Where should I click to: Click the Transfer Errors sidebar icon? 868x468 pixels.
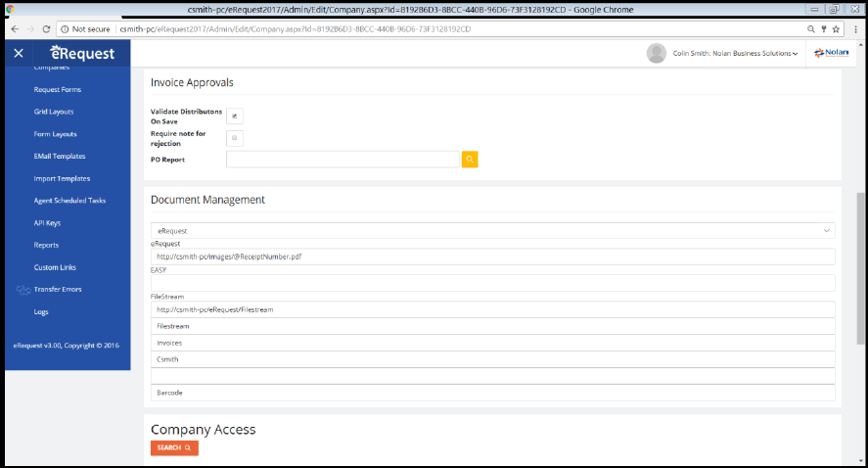pyautogui.click(x=23, y=290)
